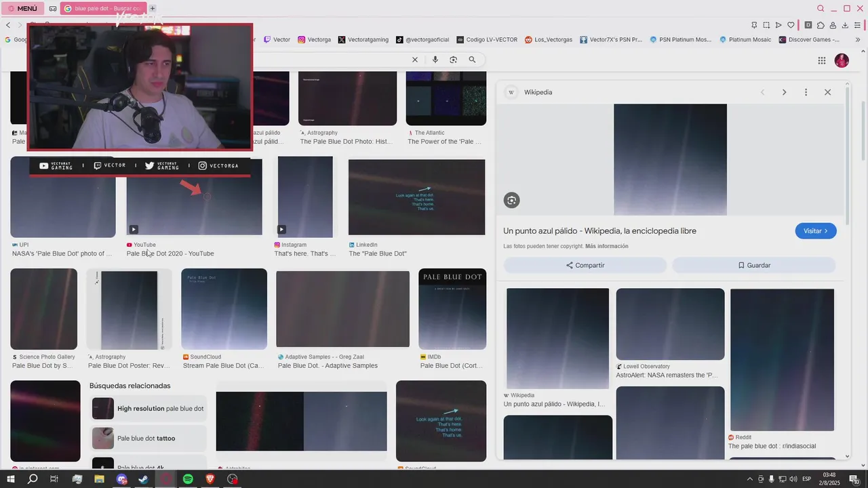
Task: Open a new tab with plus button
Action: point(153,9)
